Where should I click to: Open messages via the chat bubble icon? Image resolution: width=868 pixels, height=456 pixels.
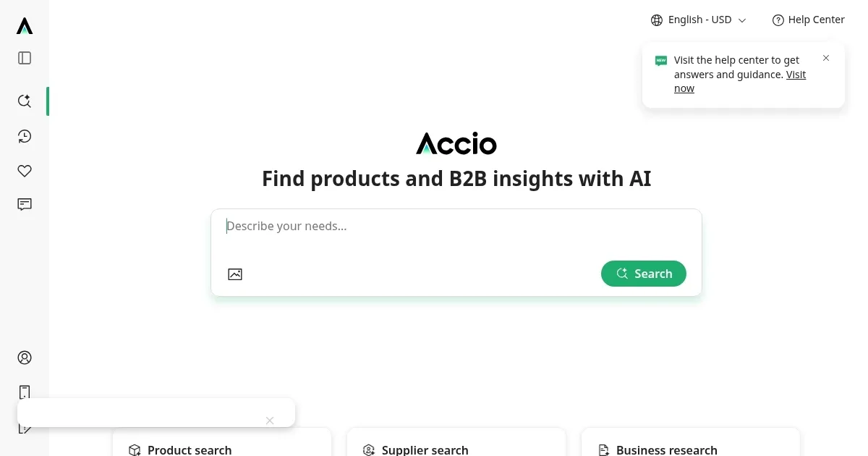(x=24, y=204)
